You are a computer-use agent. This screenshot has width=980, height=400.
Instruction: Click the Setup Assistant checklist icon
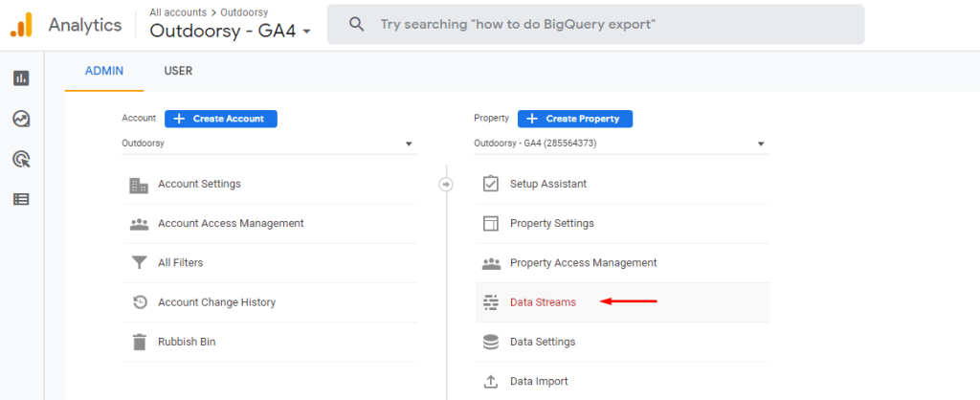tap(491, 184)
